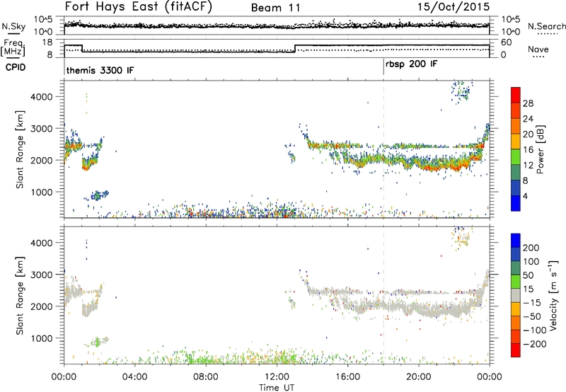This screenshot has height=392, width=566.
Task: Click the '4' tick on power colorbar
Action: pyautogui.click(x=525, y=196)
